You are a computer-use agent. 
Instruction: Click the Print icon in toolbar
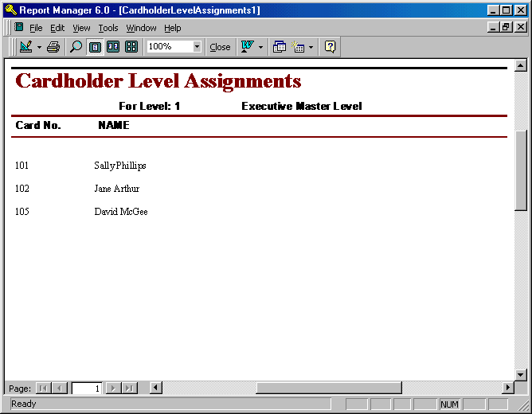pos(53,47)
